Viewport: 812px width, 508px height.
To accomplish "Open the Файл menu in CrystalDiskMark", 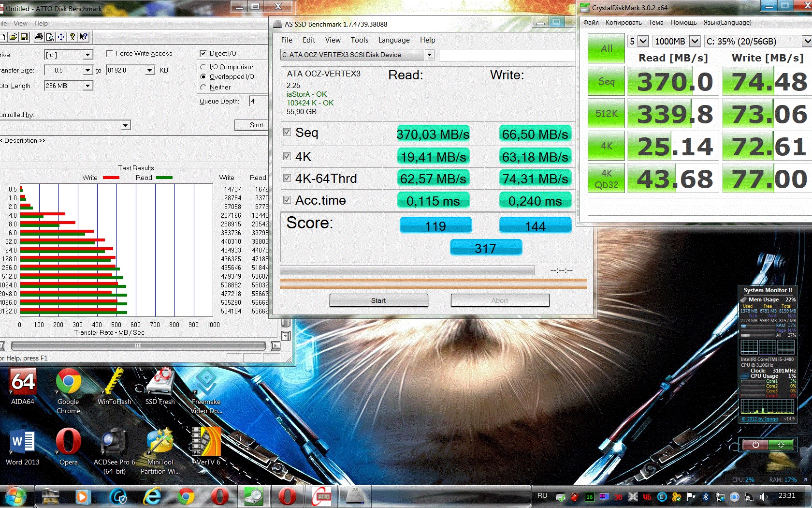I will coord(591,22).
